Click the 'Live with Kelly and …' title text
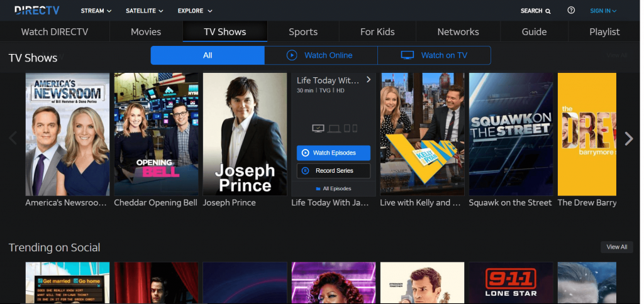 pyautogui.click(x=421, y=203)
